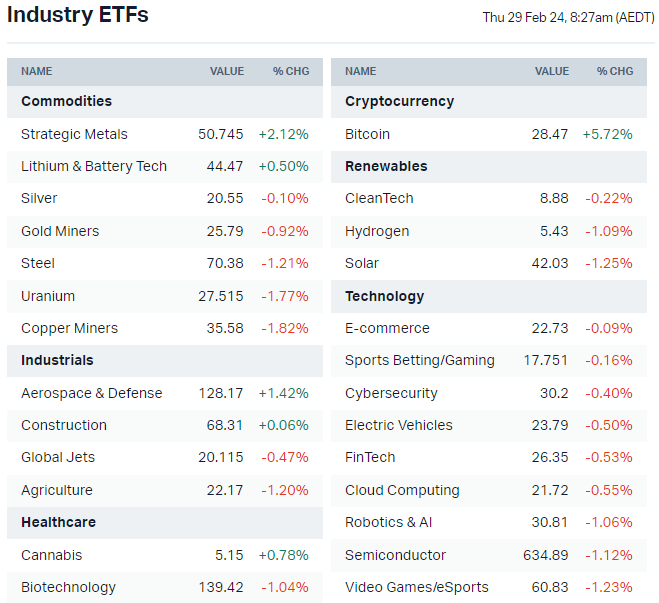This screenshot has height=603, width=659.
Task: Select the Lithium & Battery Tech ETF
Action: [93, 166]
